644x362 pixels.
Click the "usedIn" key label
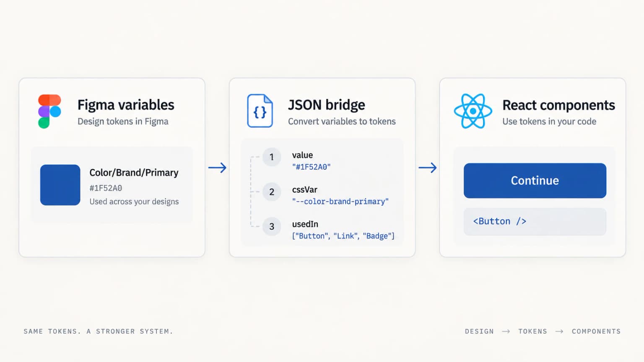click(x=305, y=224)
